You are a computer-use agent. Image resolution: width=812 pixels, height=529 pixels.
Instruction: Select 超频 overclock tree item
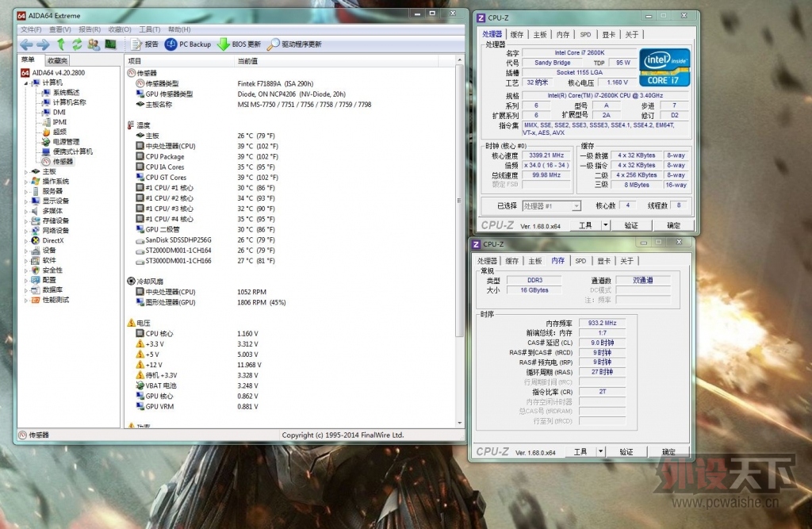tap(55, 132)
